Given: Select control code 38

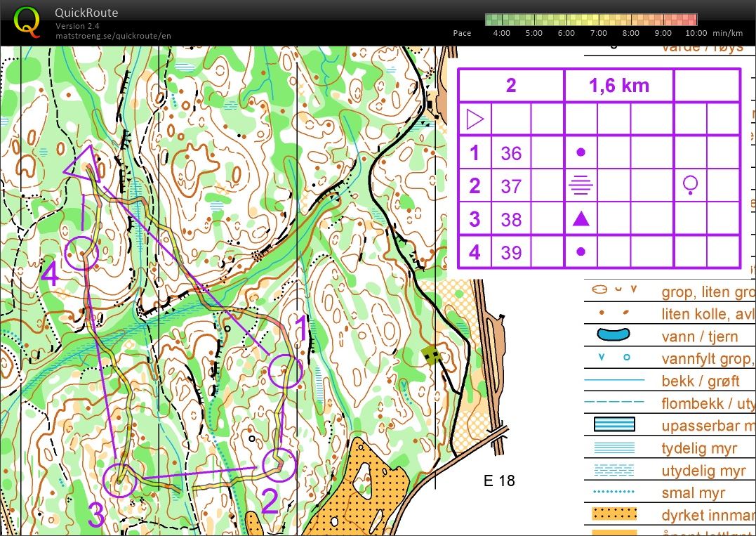Looking at the screenshot, I should tap(511, 219).
